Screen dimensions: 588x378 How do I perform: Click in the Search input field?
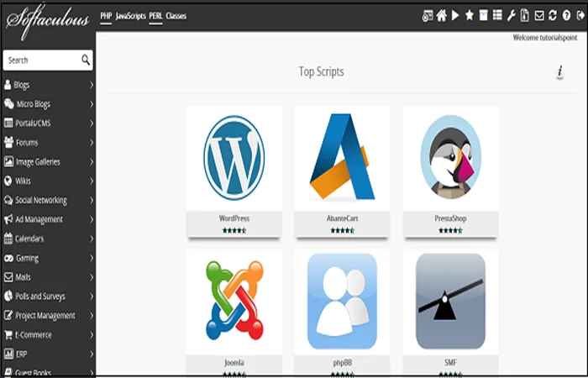42,60
